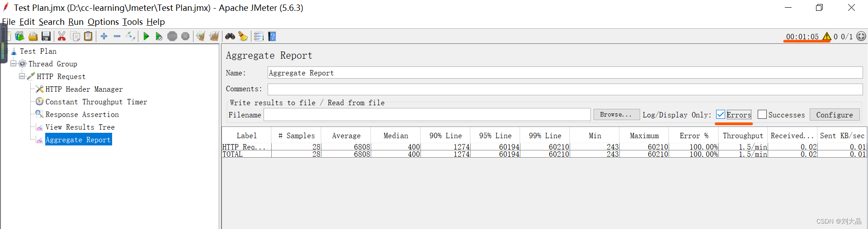Save the test plan with floppy icon
The image size is (868, 229).
[46, 36]
